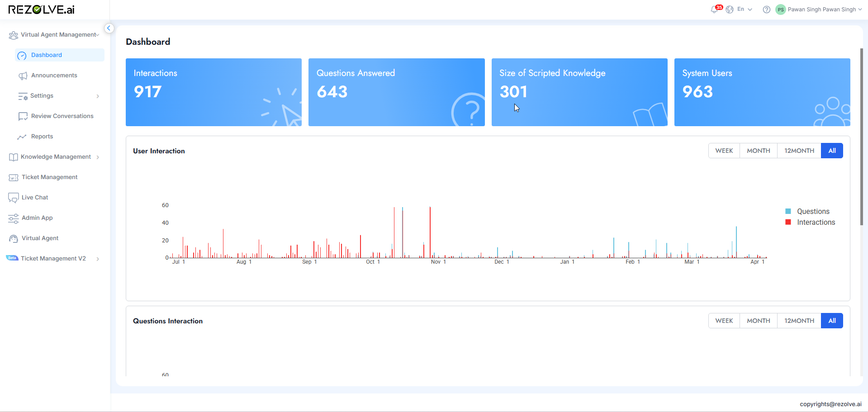The width and height of the screenshot is (868, 412).
Task: Open the notifications bell
Action: click(714, 9)
